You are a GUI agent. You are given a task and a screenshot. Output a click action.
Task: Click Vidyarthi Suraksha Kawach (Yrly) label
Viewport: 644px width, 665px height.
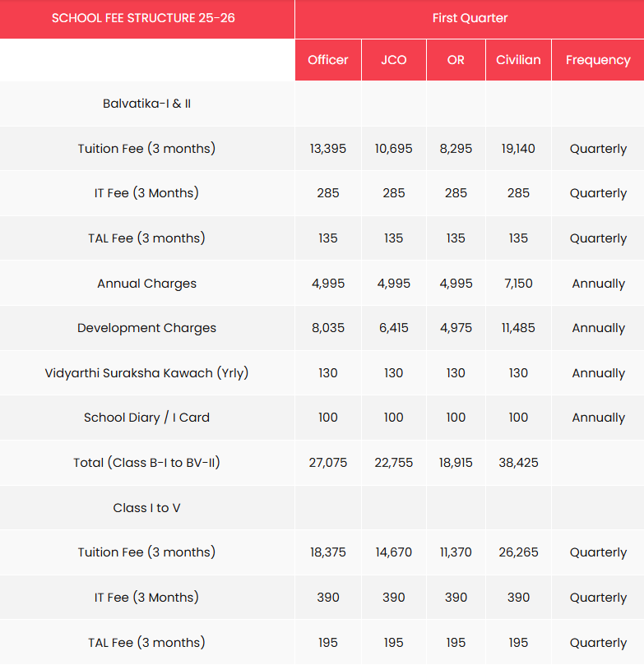point(147,373)
